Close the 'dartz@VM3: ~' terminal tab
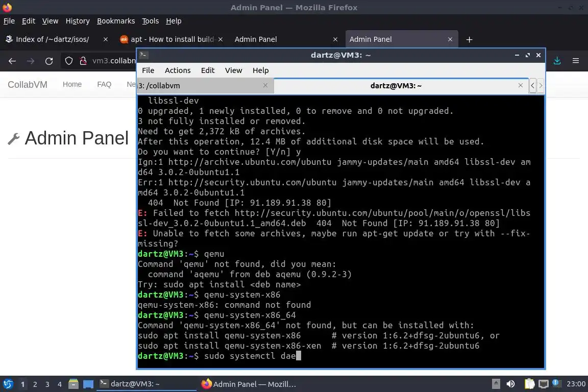 [521, 86]
